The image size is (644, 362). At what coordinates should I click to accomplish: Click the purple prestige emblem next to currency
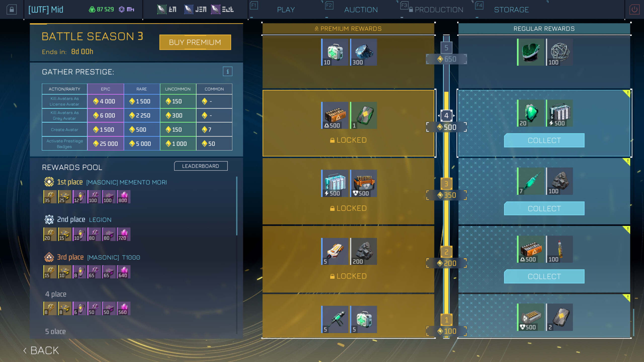[122, 9]
